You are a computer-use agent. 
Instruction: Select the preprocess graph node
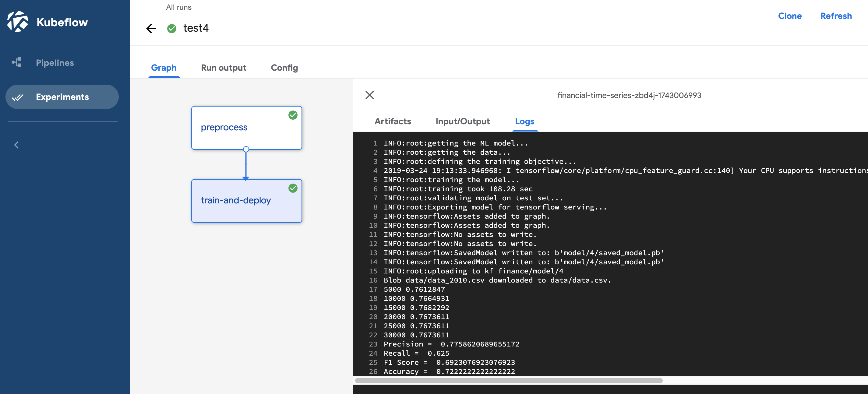pyautogui.click(x=247, y=128)
